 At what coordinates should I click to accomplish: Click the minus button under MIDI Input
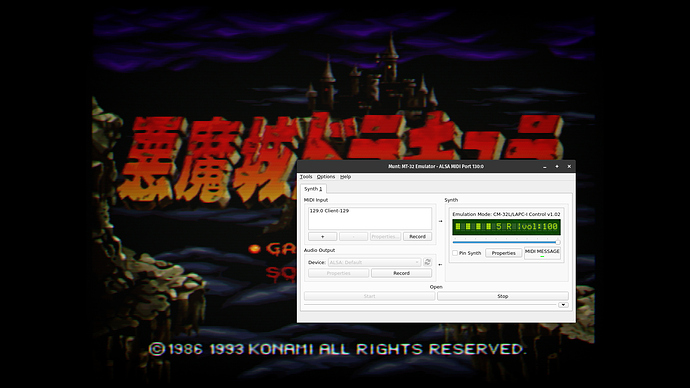[x=353, y=237]
